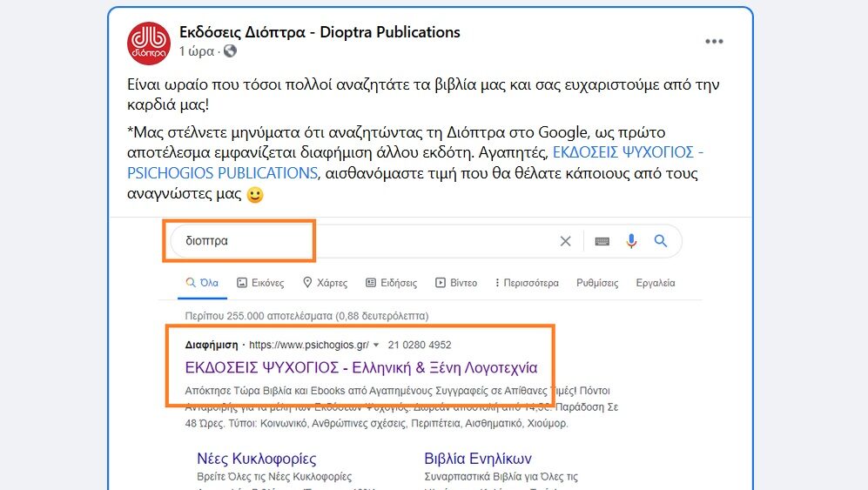Clear the search box with the X icon

click(x=565, y=241)
